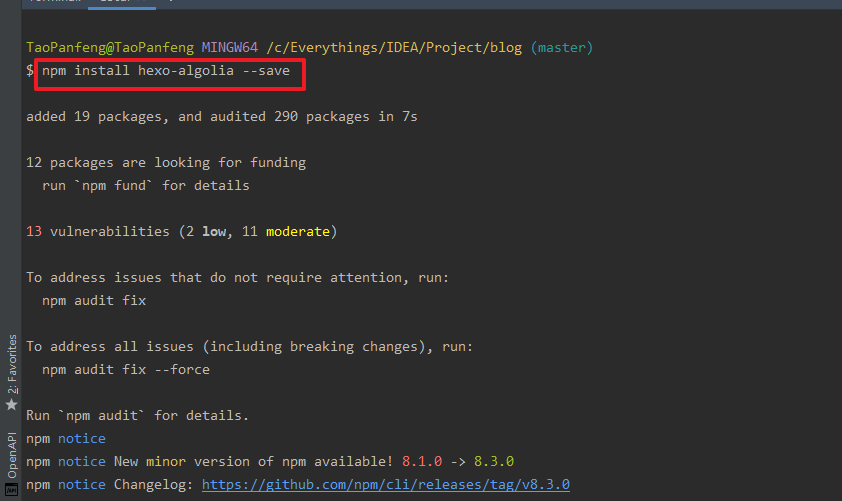This screenshot has width=842, height=501.
Task: Click the TaoPanfeng@TaoPanfeng prompt username
Action: [x=110, y=47]
